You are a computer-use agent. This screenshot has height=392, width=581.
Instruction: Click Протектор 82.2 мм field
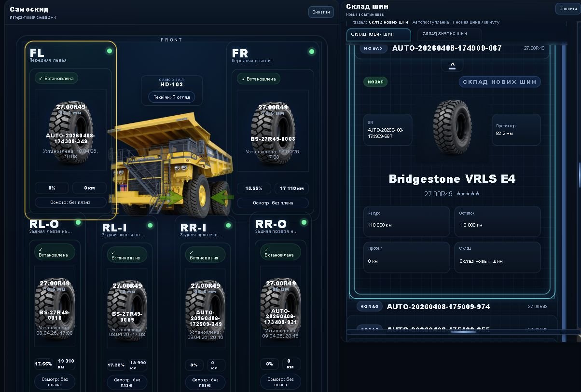[x=516, y=130]
